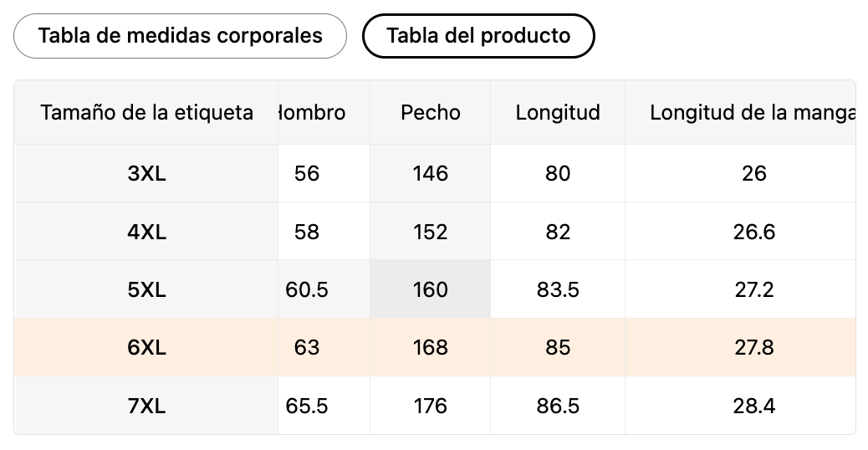Screen dimensions: 868x450
Task: Click the 65.5 shoulder value for 7XL
Action: (307, 406)
